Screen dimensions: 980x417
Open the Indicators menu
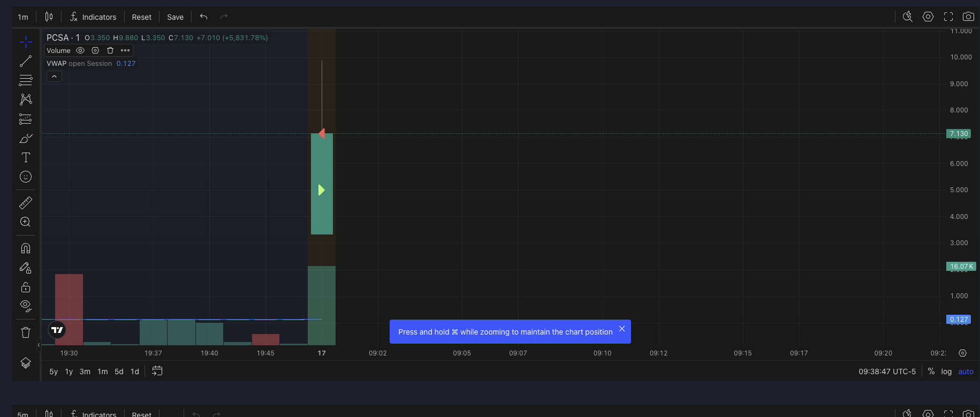(93, 17)
